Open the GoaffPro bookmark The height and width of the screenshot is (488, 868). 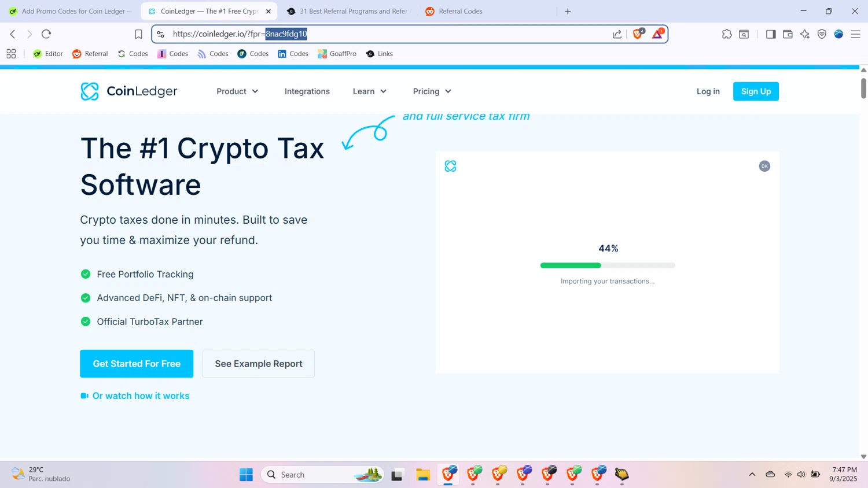337,54
